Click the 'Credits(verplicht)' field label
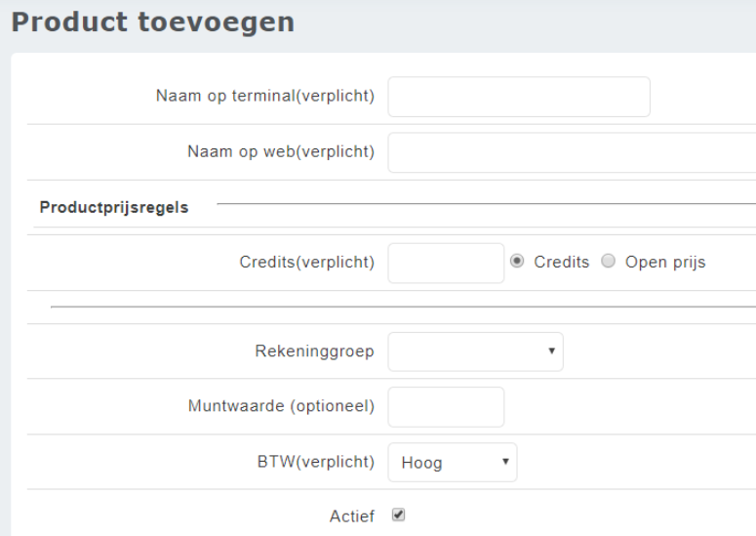The width and height of the screenshot is (756, 536). pyautogui.click(x=306, y=264)
